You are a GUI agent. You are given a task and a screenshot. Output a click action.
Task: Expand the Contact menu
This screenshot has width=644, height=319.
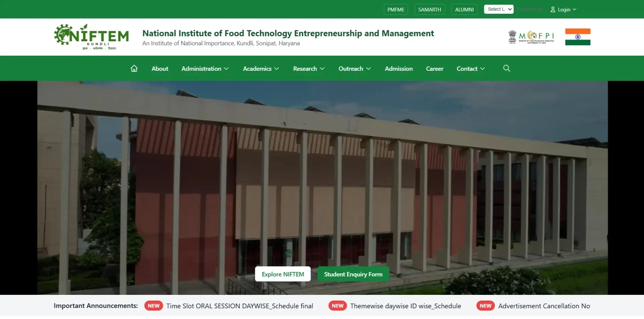point(471,69)
